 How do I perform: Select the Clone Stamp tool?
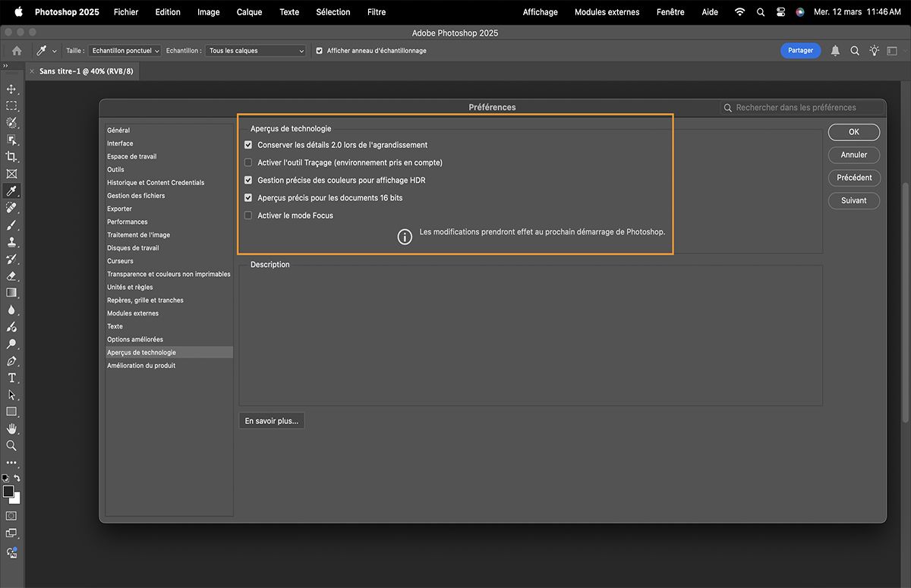11,242
